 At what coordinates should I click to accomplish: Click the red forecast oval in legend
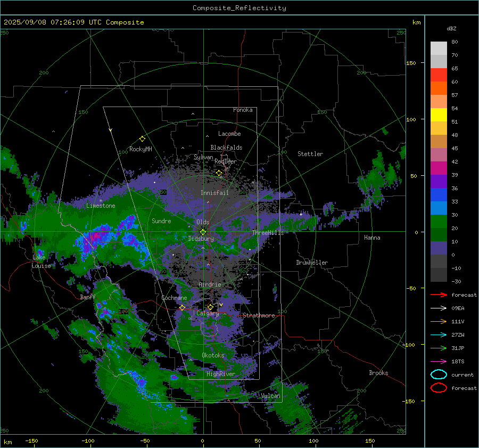[x=439, y=388]
